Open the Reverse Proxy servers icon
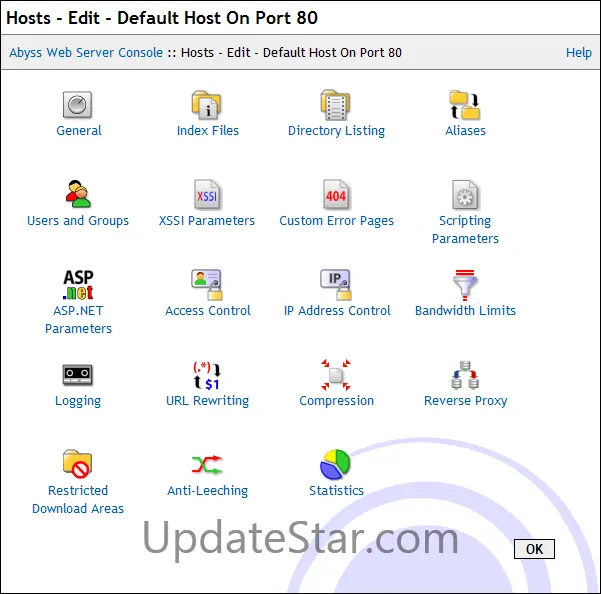 click(465, 375)
